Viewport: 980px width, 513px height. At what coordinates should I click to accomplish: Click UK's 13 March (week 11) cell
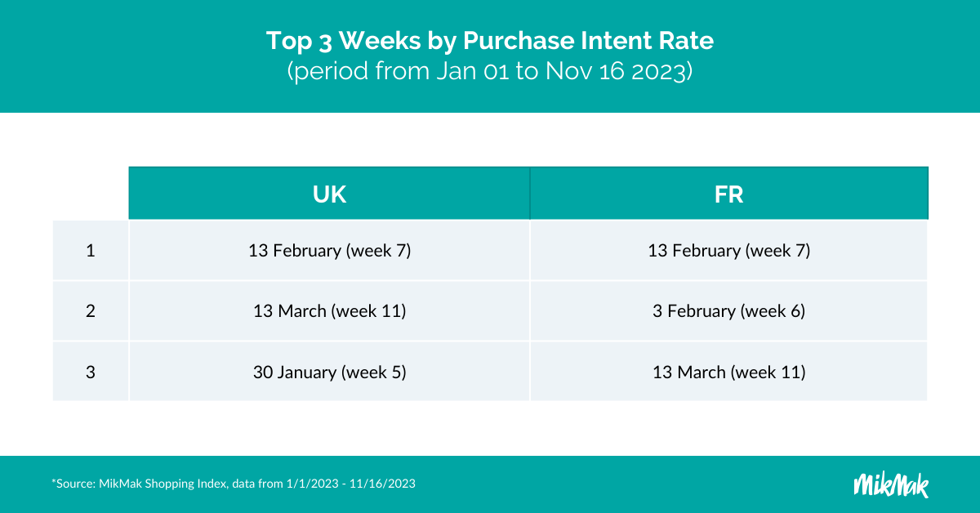click(x=329, y=311)
